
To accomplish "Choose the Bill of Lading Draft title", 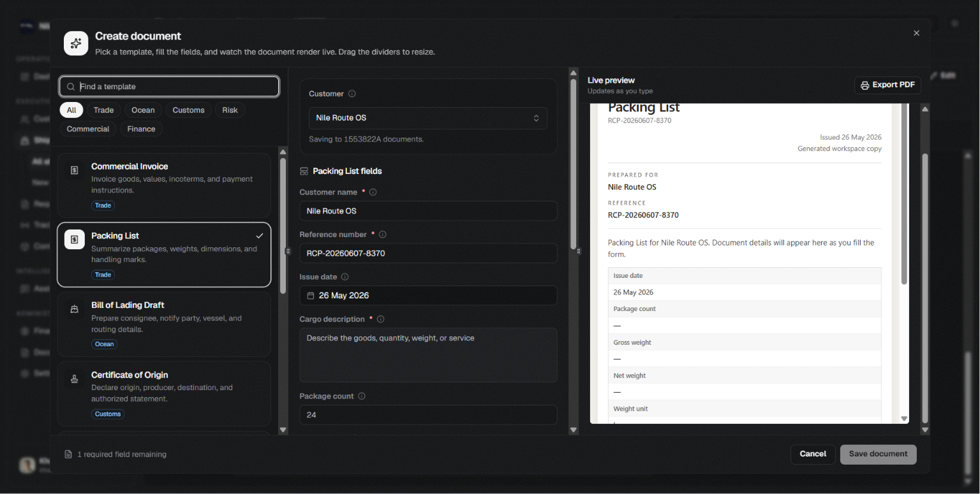I will (128, 305).
